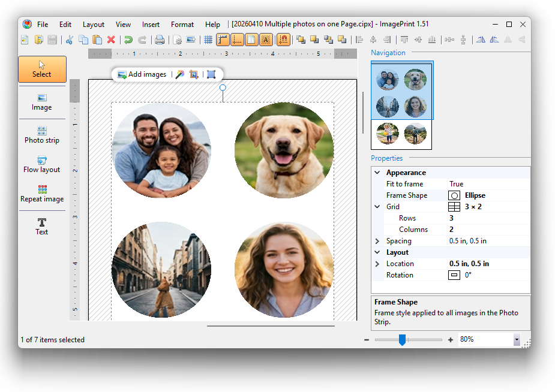Activate the Text tool
This screenshot has width=555, height=392.
click(42, 226)
